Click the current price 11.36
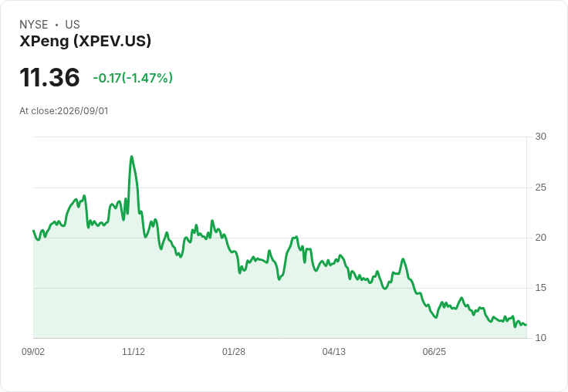 pyautogui.click(x=49, y=77)
